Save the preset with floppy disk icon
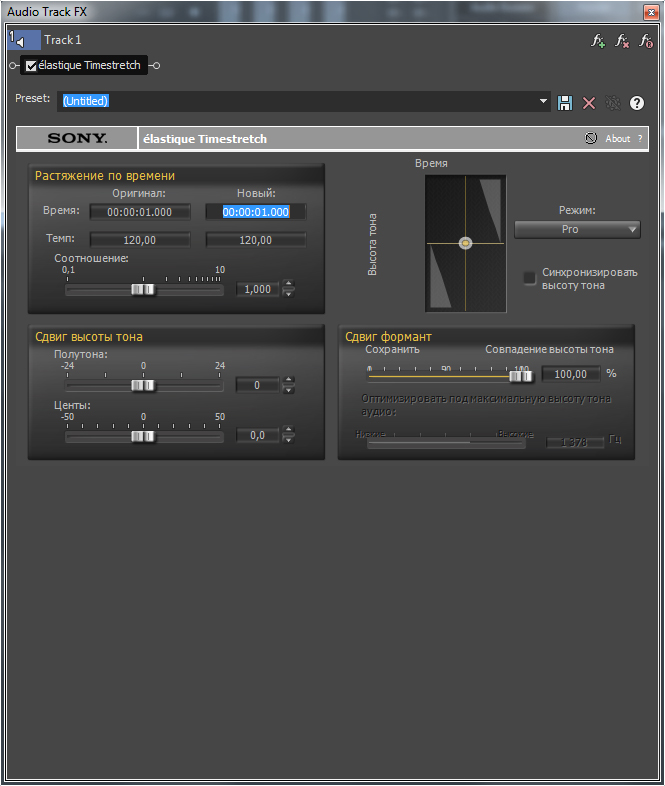The height and width of the screenshot is (786, 665). (x=565, y=103)
